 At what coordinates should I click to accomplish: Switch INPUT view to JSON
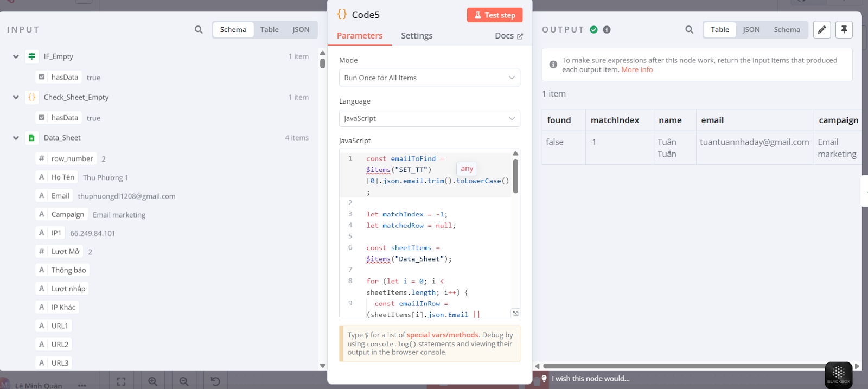pyautogui.click(x=301, y=30)
